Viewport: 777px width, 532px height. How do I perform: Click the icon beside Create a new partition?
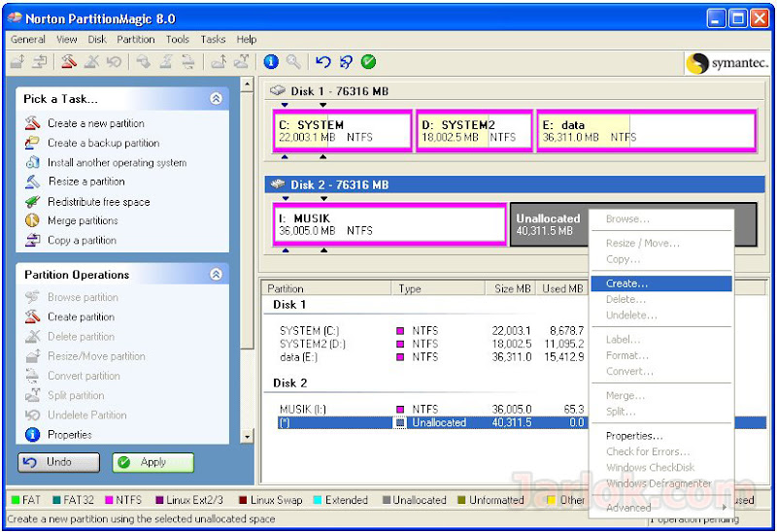pyautogui.click(x=33, y=123)
